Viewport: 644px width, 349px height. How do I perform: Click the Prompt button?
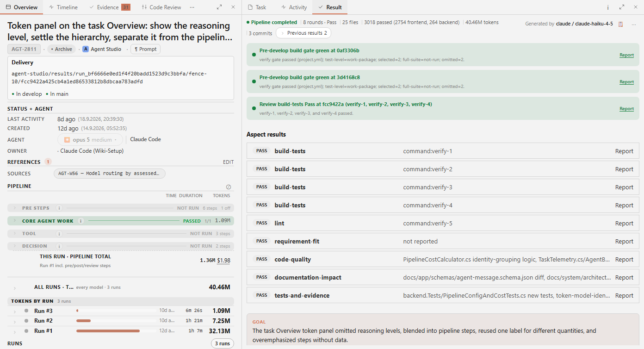coord(145,49)
